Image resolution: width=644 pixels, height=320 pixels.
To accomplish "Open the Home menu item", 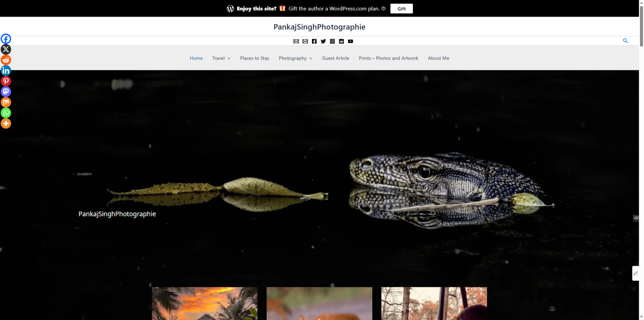I will [x=196, y=58].
